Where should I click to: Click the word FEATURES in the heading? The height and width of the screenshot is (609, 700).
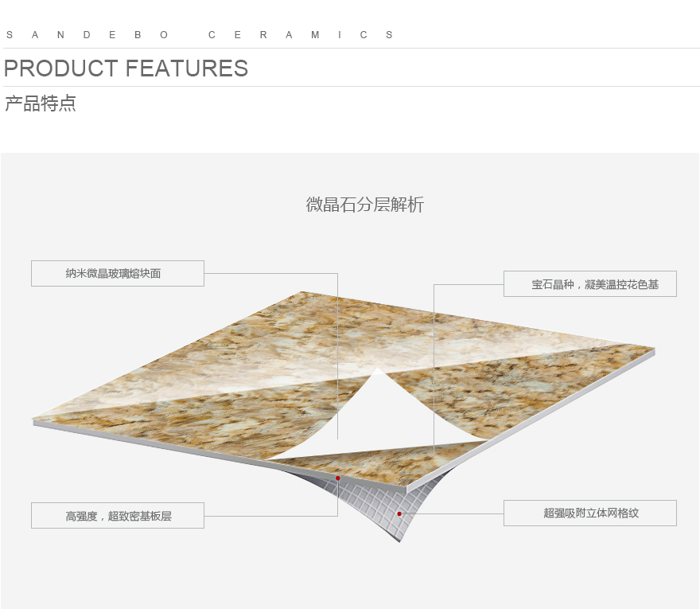click(x=187, y=68)
